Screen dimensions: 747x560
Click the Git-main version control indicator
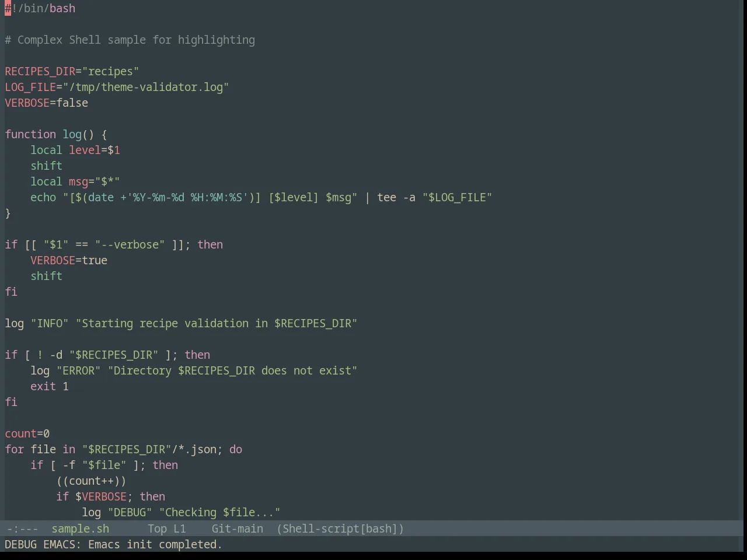237,528
